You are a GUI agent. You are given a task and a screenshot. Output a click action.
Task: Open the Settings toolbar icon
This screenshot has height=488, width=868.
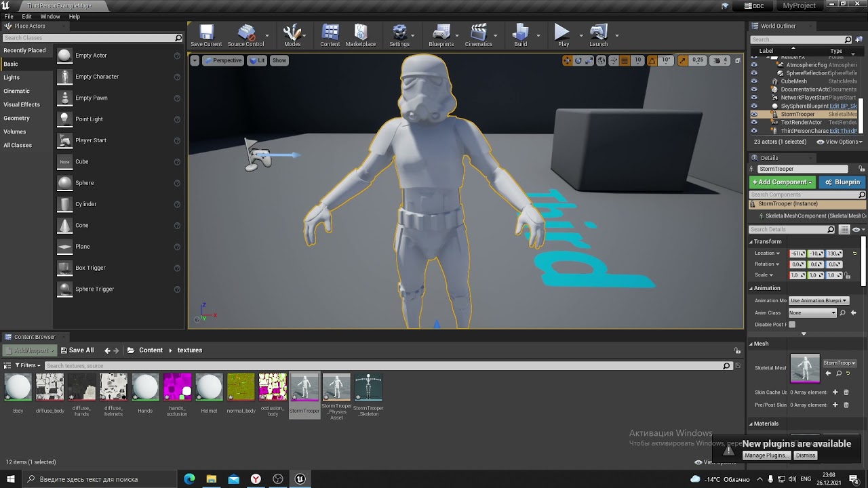pos(399,35)
